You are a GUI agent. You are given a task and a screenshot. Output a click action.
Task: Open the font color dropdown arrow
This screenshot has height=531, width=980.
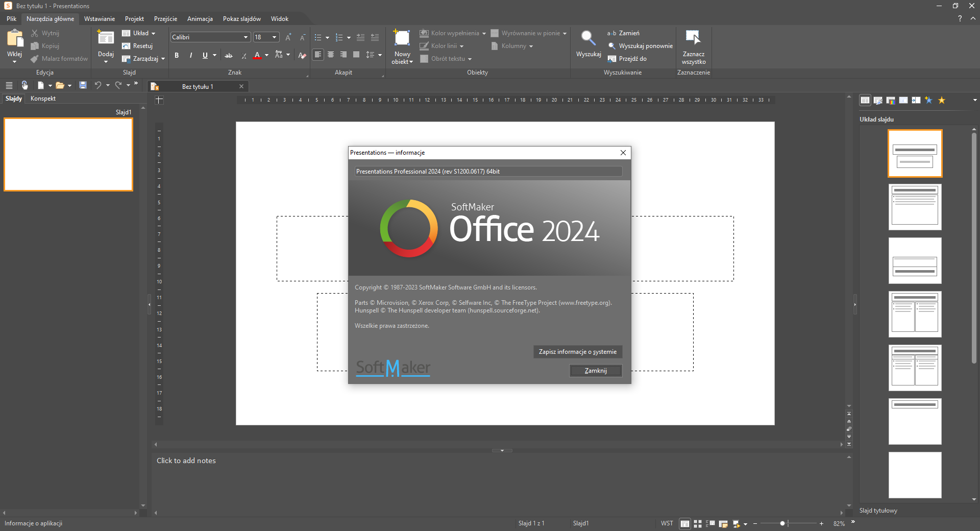(266, 55)
